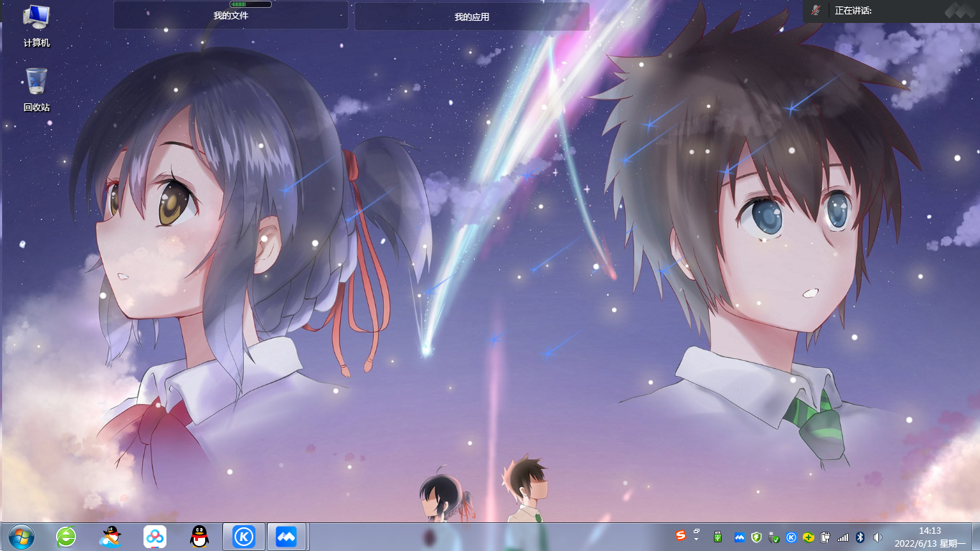This screenshot has height=551, width=980.
Task: Open the Windows Start menu
Action: pyautogui.click(x=22, y=537)
